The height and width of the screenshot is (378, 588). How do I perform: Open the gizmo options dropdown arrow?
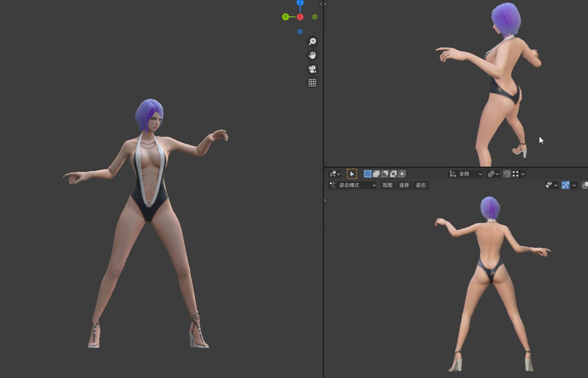[574, 185]
